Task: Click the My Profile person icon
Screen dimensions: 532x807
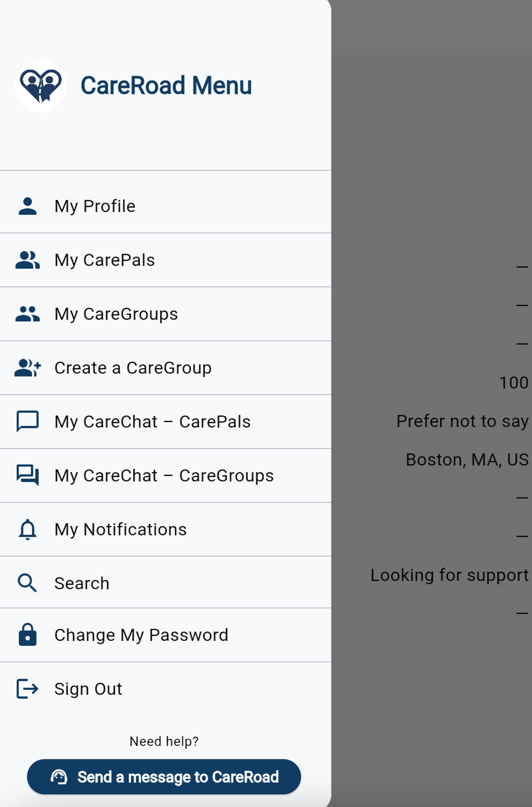Action: pos(28,206)
